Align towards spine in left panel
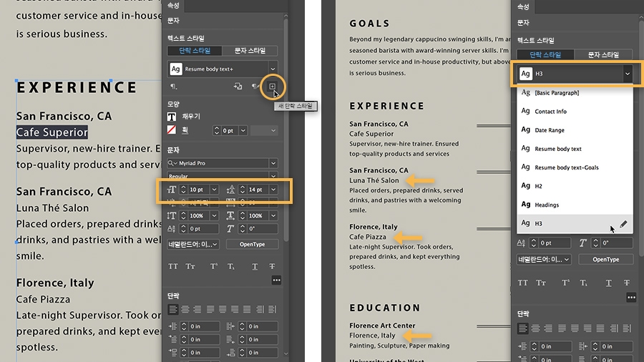The image size is (644, 362). [260, 309]
